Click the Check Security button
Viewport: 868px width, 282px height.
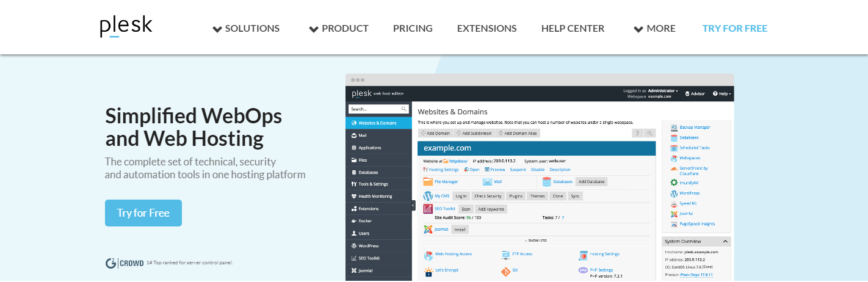488,196
